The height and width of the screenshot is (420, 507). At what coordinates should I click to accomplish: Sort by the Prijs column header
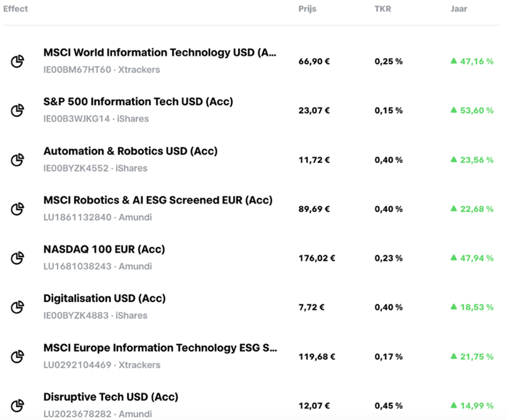pyautogui.click(x=307, y=9)
